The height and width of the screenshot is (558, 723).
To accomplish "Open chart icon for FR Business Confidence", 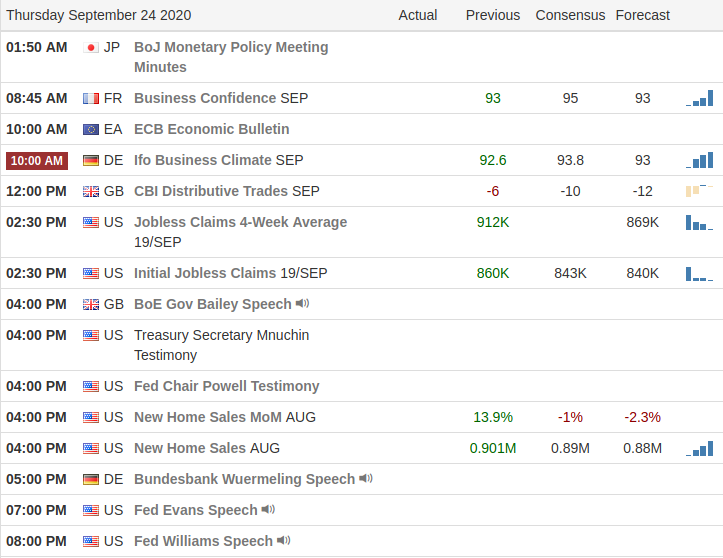I will pyautogui.click(x=700, y=98).
